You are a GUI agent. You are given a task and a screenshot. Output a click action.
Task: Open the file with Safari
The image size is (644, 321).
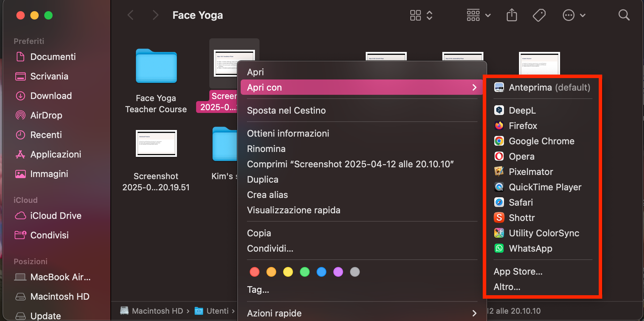coord(521,202)
